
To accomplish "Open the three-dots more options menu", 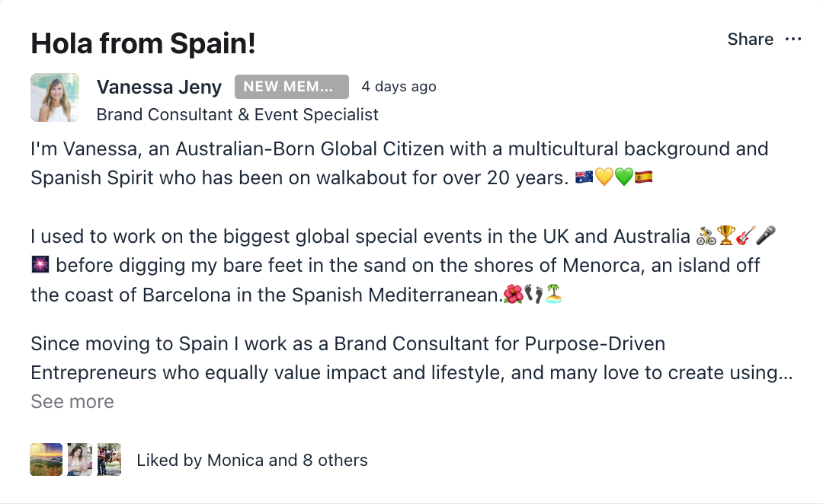I will [793, 40].
